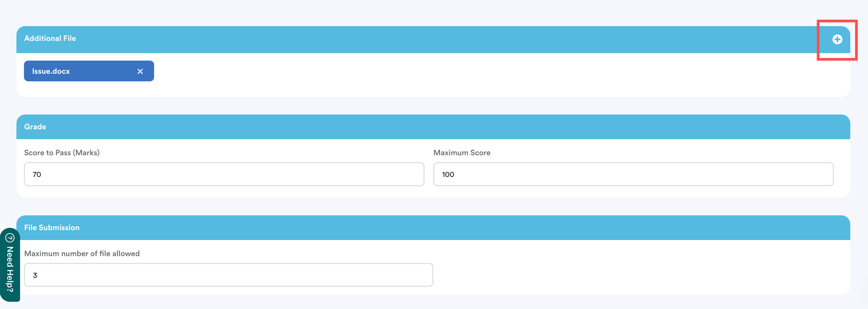Click the plus icon to add additional file
The height and width of the screenshot is (309, 868).
click(x=837, y=39)
